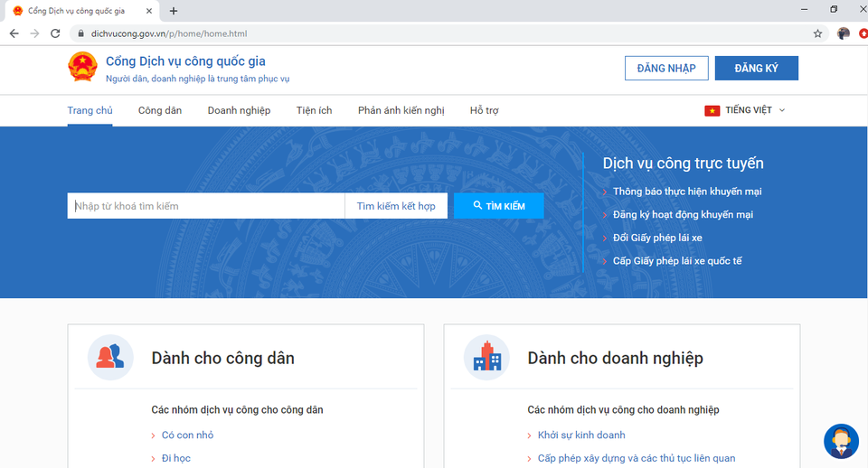Click the ĐĂNG KÝ register button

click(756, 69)
